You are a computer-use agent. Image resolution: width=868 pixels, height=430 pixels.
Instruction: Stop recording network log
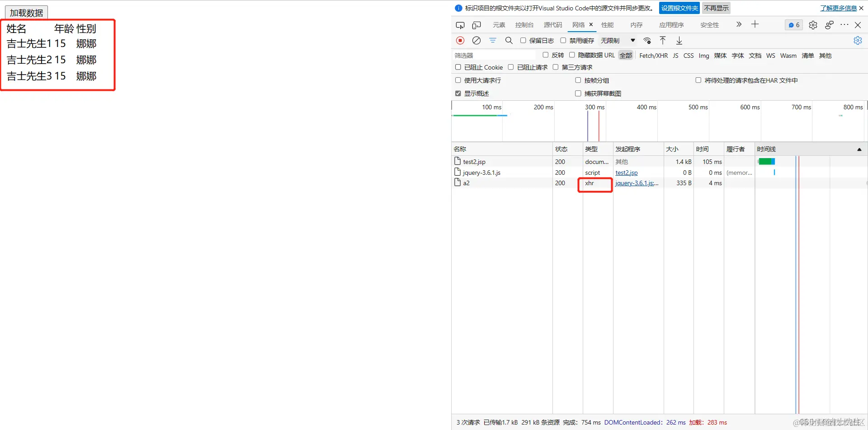point(460,41)
